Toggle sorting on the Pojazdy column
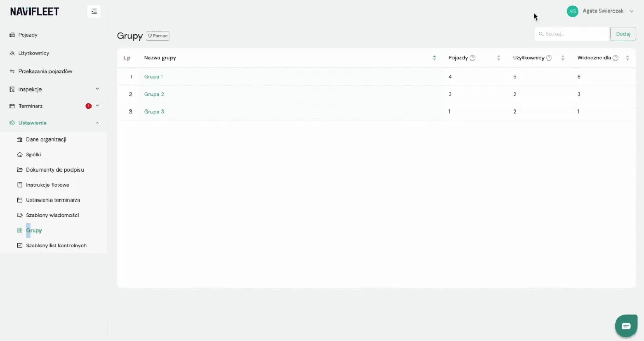644x341 pixels. point(498,58)
